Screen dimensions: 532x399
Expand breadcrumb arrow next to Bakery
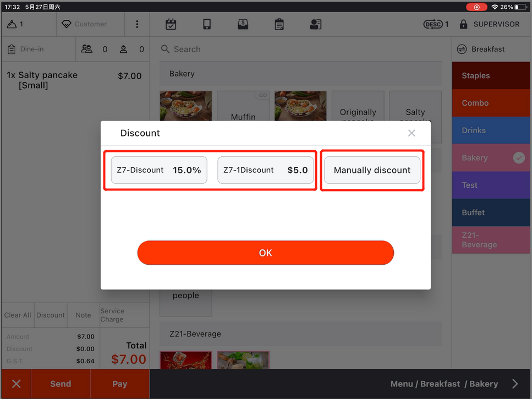pyautogui.click(x=515, y=384)
